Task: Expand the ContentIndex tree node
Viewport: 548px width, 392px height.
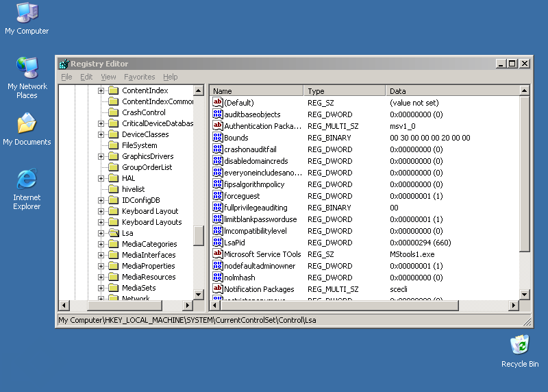Action: pyautogui.click(x=101, y=90)
